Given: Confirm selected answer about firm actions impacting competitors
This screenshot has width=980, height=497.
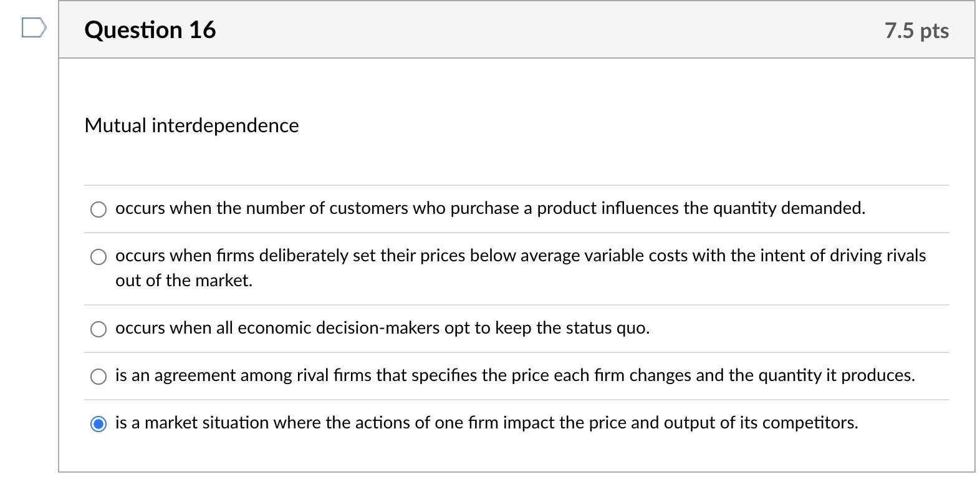Looking at the screenshot, I should (x=98, y=423).
